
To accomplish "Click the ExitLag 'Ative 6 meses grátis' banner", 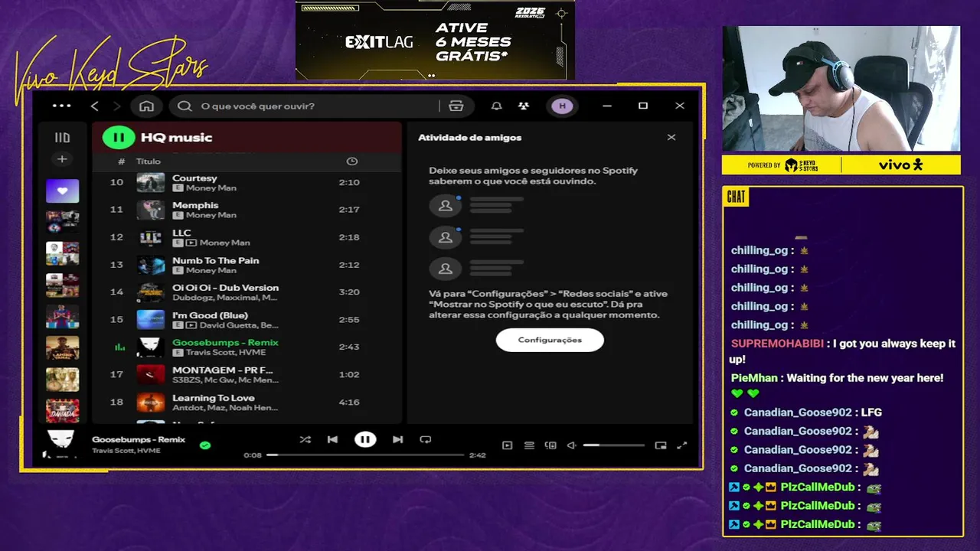I will (435, 40).
